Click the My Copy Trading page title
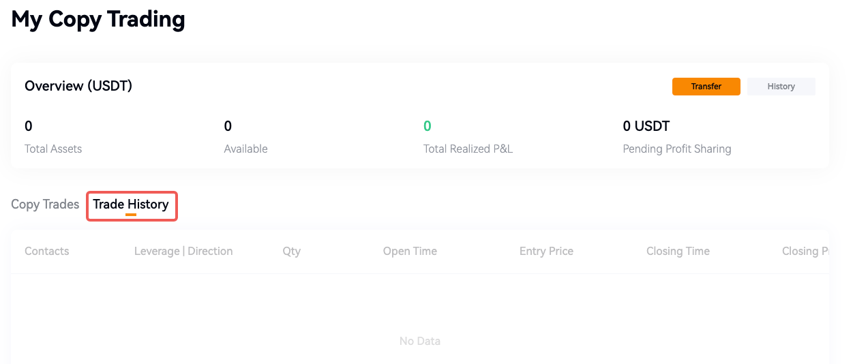868x364 pixels. 98,19
